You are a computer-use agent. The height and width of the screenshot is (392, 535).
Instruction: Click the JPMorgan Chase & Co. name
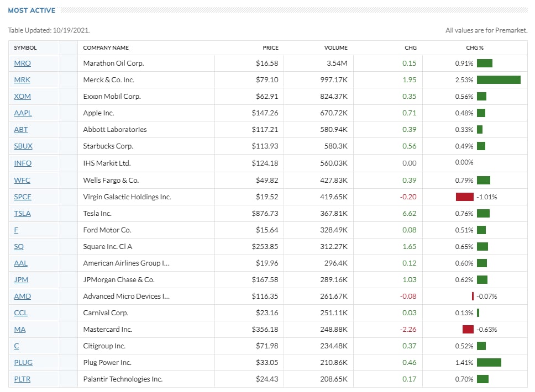tap(119, 280)
